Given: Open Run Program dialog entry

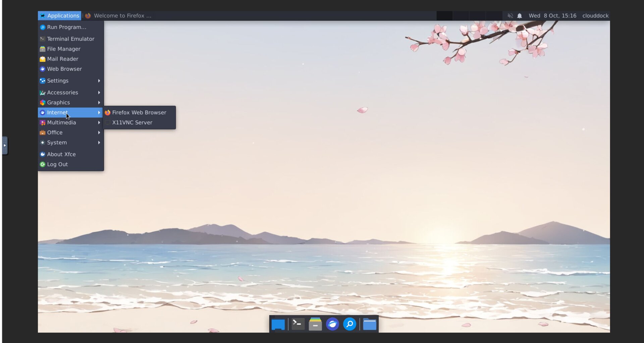Looking at the screenshot, I should coord(66,27).
